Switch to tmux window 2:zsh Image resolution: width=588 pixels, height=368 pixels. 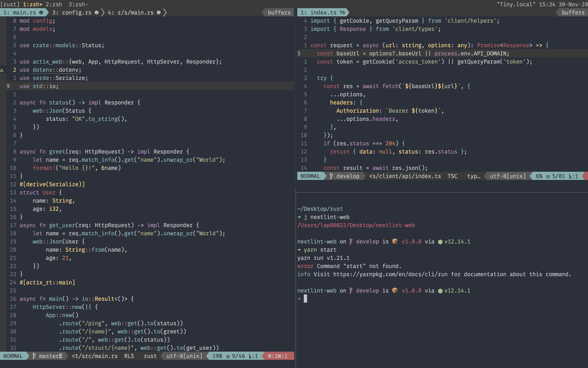click(54, 4)
